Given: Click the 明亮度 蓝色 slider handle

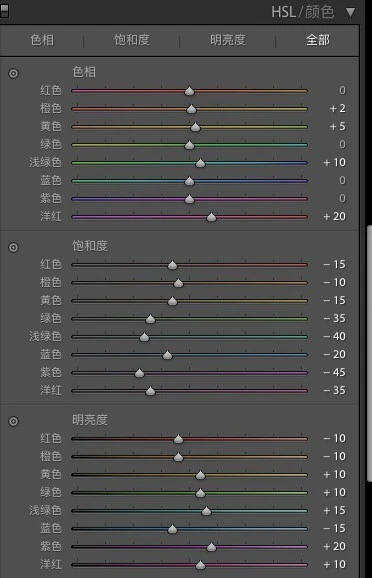Looking at the screenshot, I should (172, 529).
